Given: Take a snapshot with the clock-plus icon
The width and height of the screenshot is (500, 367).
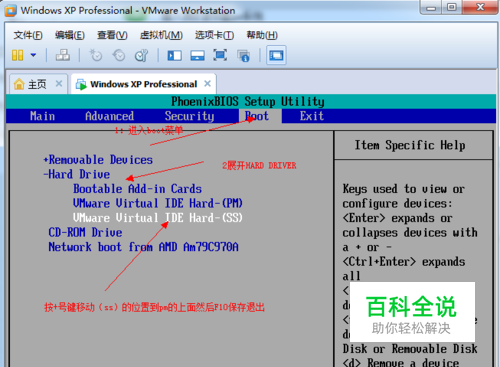Looking at the screenshot, I should click(96, 55).
